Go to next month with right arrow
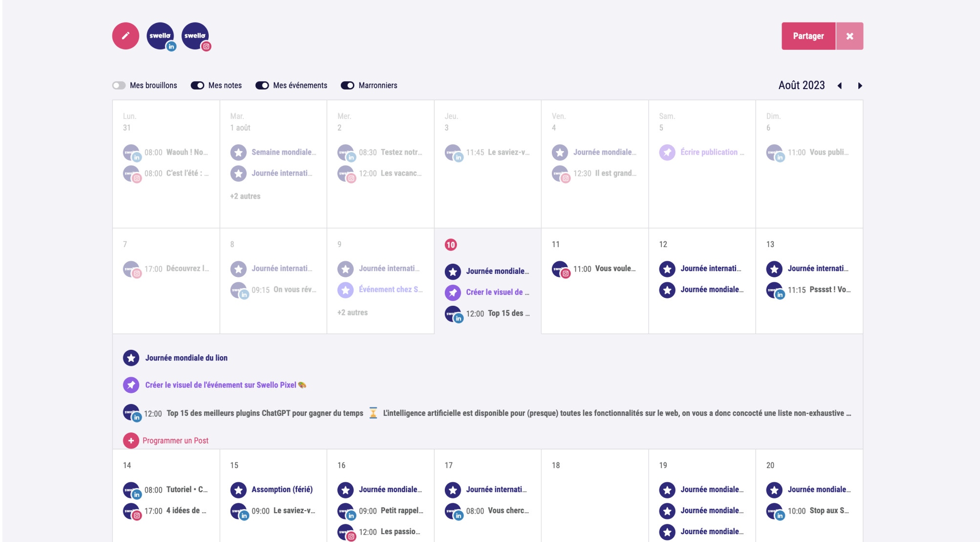The width and height of the screenshot is (980, 542). coord(860,86)
